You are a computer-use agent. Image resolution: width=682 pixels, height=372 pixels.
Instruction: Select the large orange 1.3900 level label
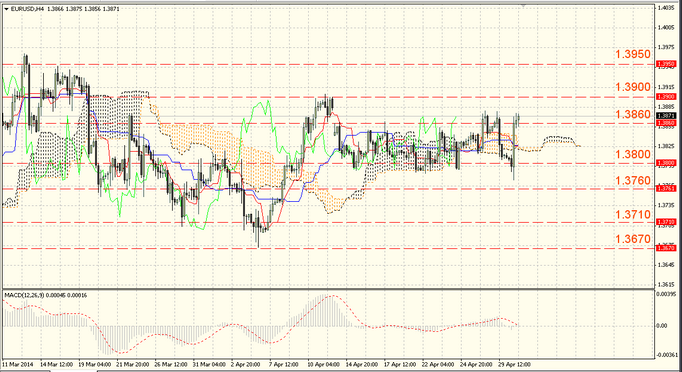pyautogui.click(x=633, y=87)
